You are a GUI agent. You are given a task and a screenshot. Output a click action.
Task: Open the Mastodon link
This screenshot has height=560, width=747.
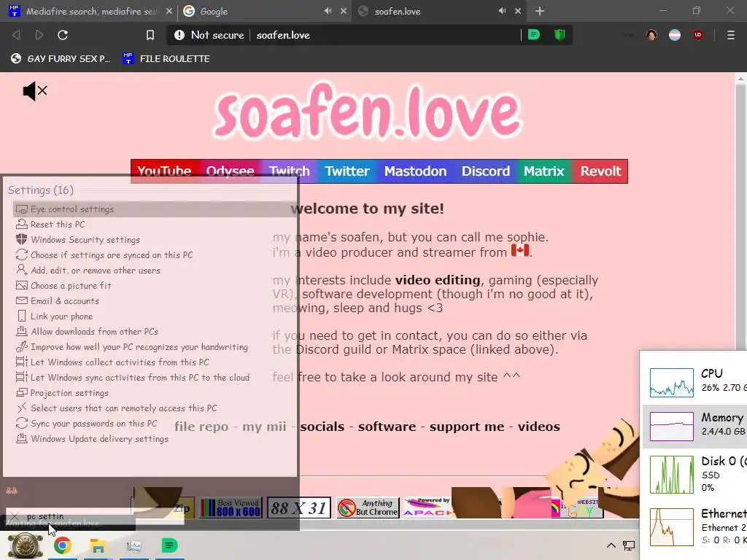pyautogui.click(x=415, y=171)
